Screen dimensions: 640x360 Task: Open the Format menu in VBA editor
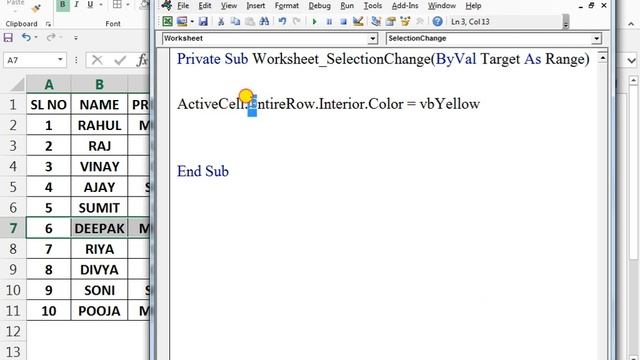click(x=287, y=6)
